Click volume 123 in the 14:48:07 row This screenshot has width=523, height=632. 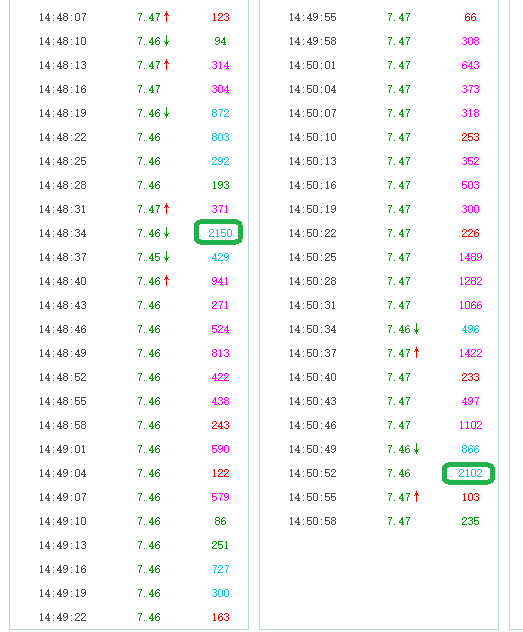coord(220,17)
